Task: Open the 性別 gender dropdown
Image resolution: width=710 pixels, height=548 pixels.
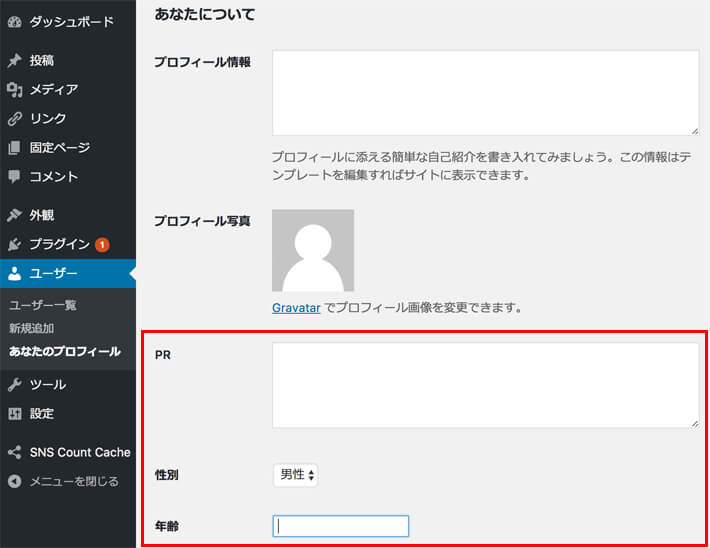Action: click(295, 475)
